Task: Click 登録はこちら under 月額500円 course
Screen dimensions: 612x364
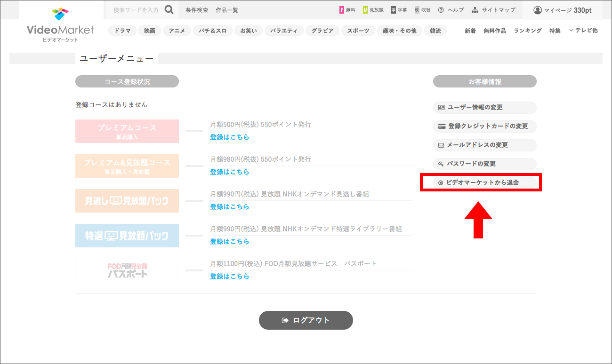Action: 230,137
